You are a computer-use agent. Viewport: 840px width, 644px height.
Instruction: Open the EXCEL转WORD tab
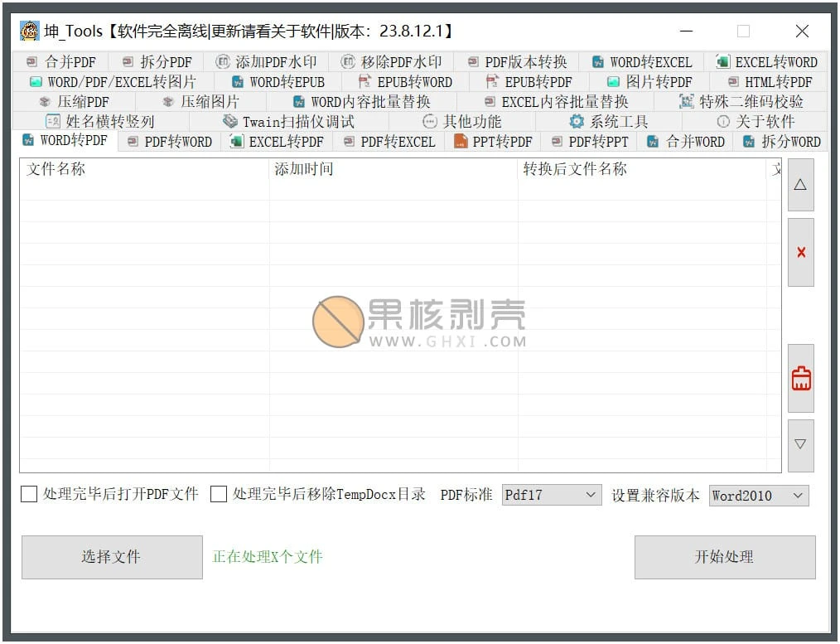click(766, 62)
